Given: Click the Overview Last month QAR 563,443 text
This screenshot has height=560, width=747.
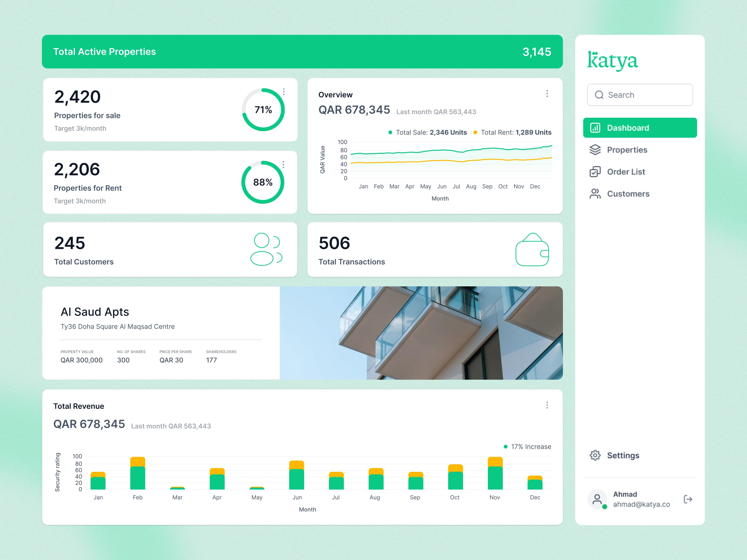Looking at the screenshot, I should click(x=436, y=112).
